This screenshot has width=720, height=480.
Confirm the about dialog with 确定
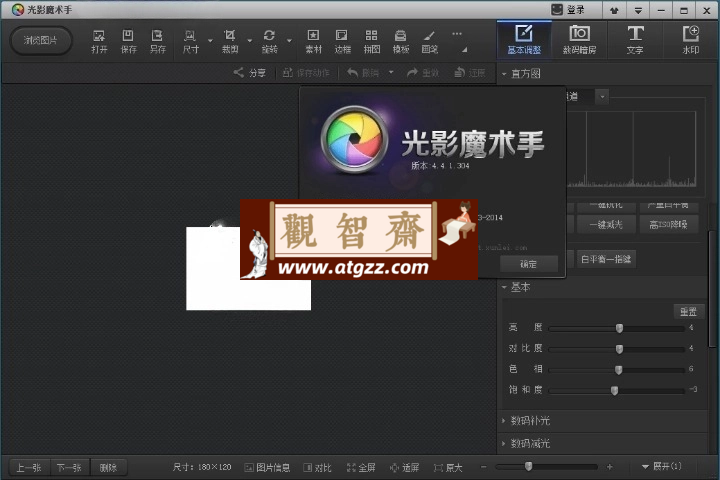coord(529,264)
